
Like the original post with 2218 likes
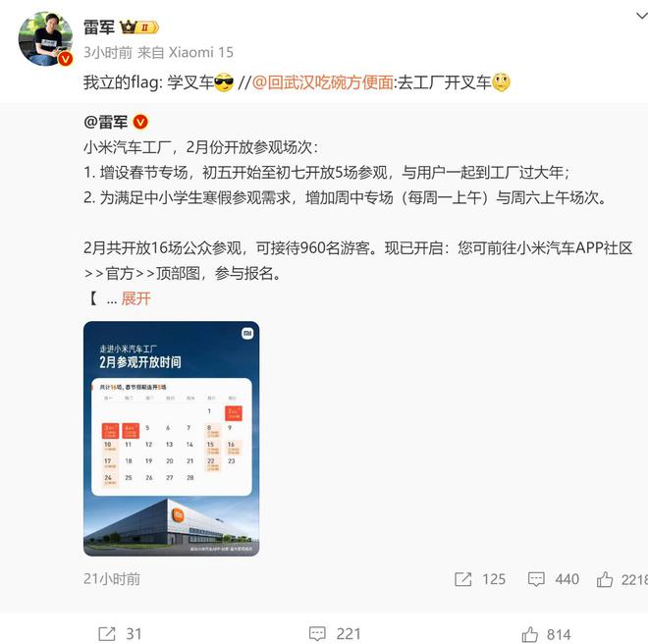621,579
